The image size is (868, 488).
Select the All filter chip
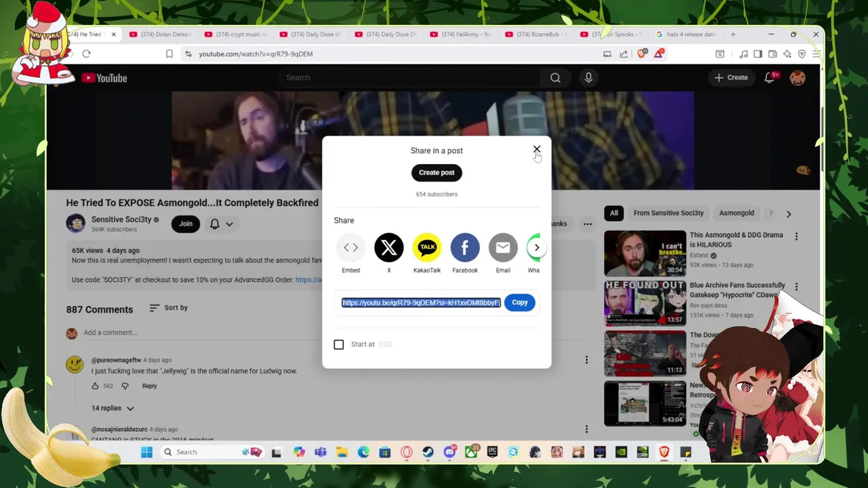[x=614, y=213]
